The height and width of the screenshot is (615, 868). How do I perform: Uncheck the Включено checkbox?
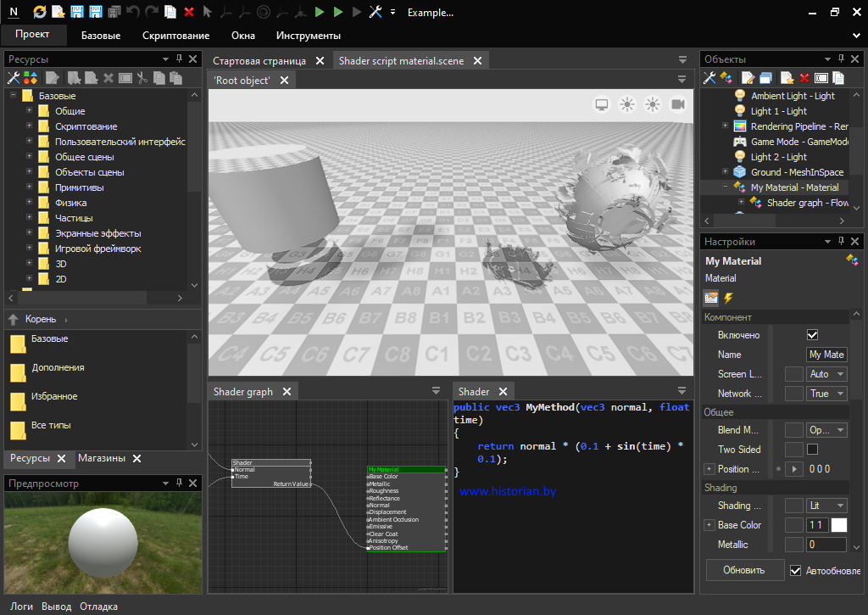coord(812,335)
